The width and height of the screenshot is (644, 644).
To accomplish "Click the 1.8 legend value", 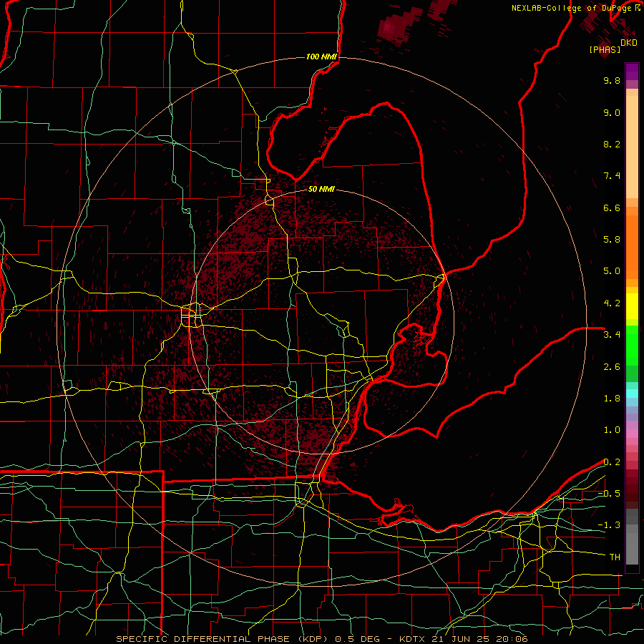I will click(612, 399).
